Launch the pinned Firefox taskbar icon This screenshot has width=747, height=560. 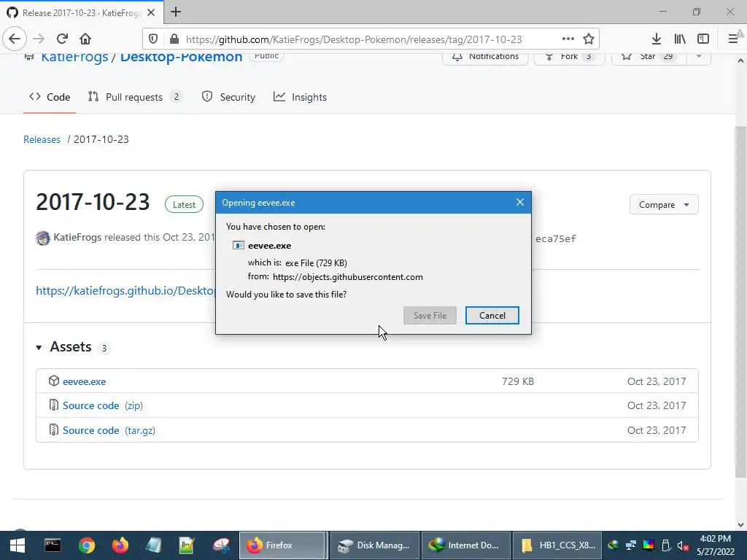tap(120, 545)
